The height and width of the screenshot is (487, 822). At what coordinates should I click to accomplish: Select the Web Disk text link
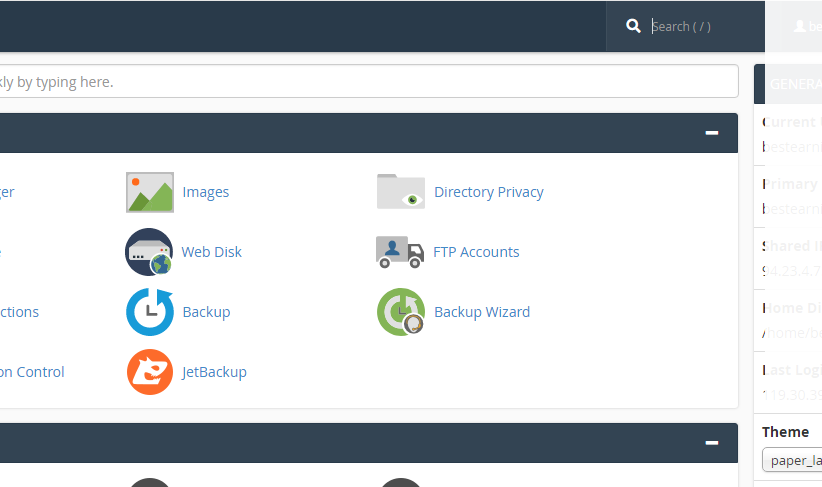click(212, 252)
